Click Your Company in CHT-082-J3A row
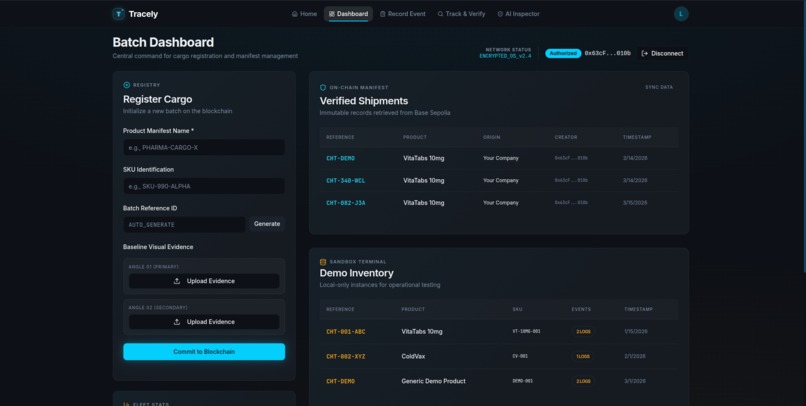 click(501, 203)
